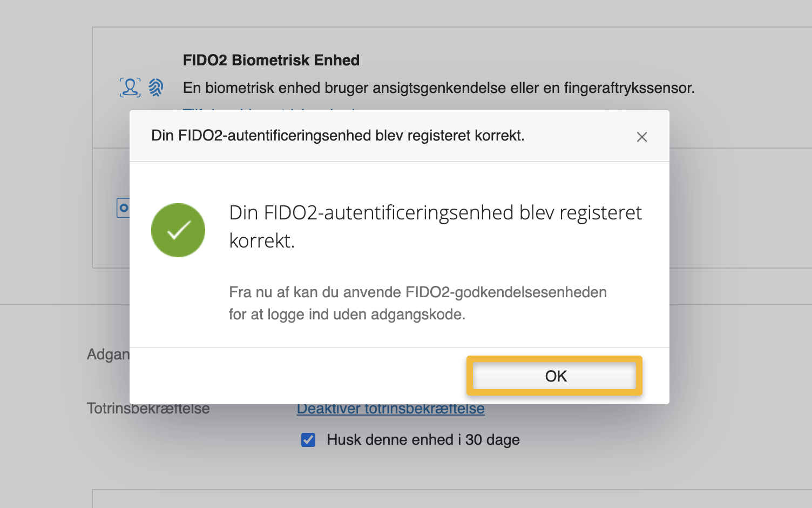Click the blue checked checkbox below the dialog

pyautogui.click(x=307, y=440)
